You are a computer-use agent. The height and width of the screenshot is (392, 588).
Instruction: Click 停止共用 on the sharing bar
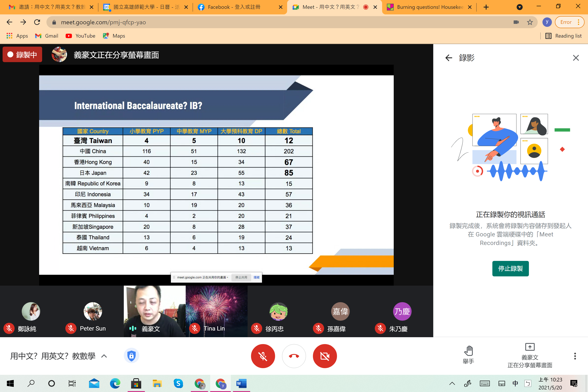click(241, 277)
